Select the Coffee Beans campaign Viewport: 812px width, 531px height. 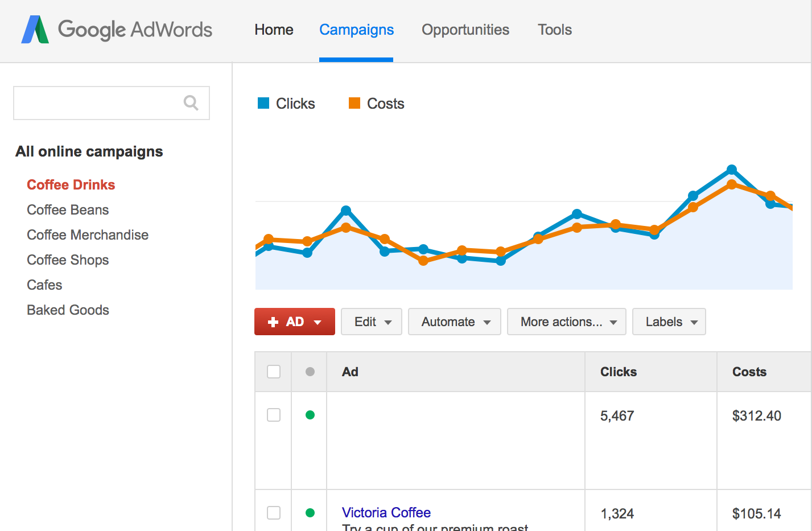point(68,210)
